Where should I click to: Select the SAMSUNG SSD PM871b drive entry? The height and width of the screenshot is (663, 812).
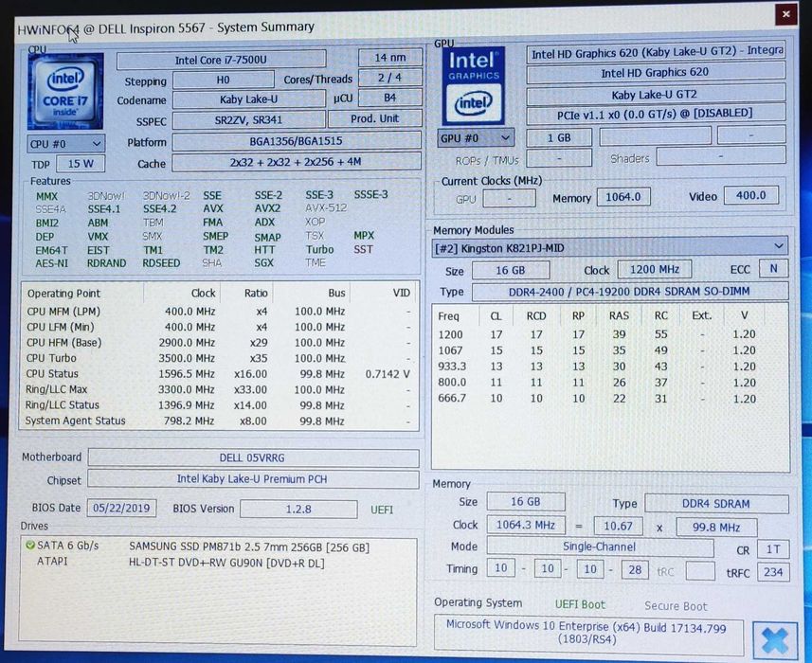point(219,547)
